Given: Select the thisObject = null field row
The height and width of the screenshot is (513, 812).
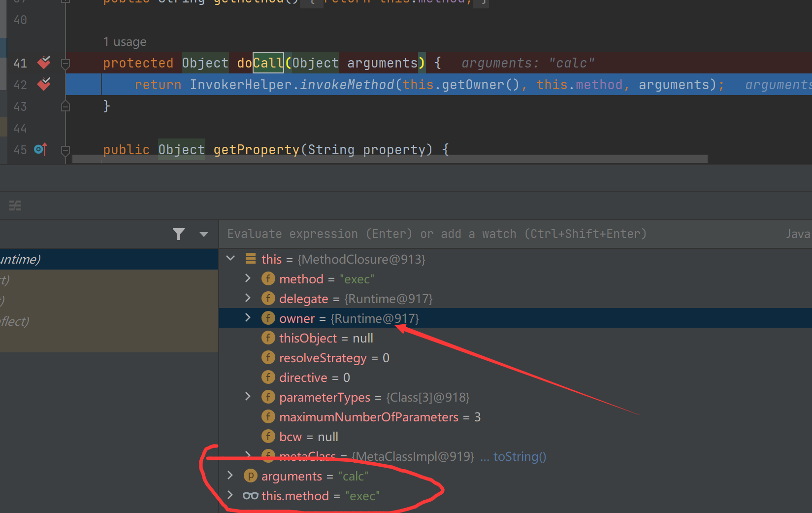Looking at the screenshot, I should (x=326, y=338).
